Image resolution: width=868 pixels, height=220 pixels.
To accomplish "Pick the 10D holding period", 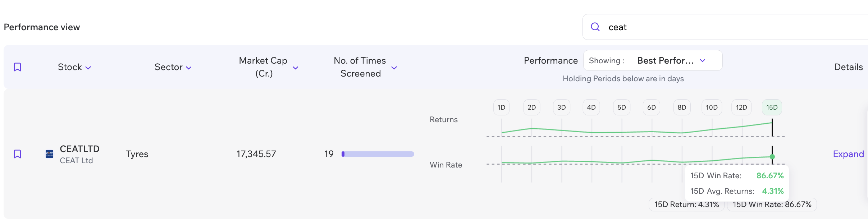I will click(x=712, y=107).
